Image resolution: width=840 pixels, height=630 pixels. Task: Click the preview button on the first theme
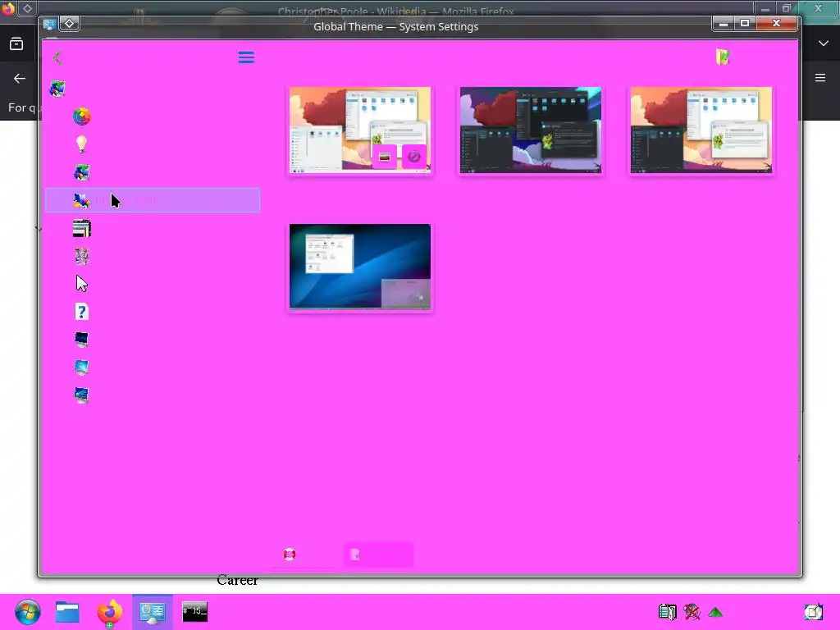(x=385, y=157)
